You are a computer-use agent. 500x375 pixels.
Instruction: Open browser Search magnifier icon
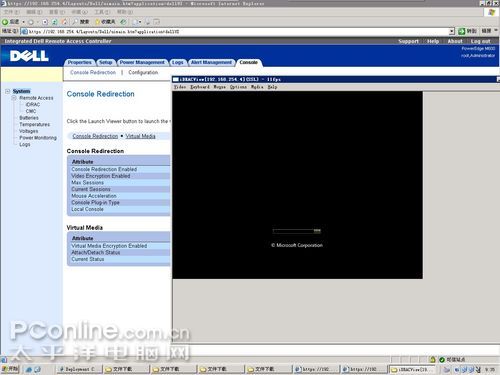[x=76, y=22]
